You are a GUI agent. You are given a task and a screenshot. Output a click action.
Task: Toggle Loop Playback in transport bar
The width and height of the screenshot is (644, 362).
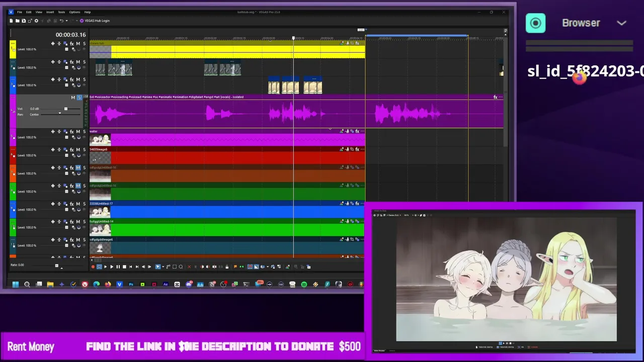click(99, 266)
